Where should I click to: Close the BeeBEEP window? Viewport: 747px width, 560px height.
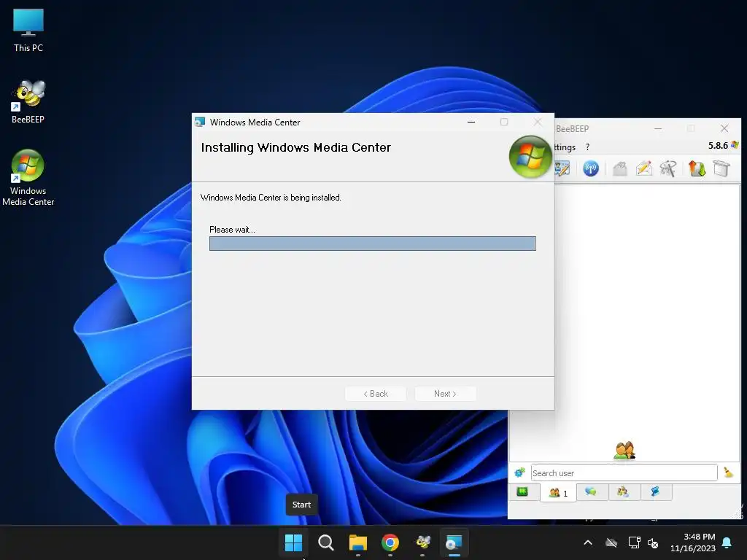(x=724, y=128)
